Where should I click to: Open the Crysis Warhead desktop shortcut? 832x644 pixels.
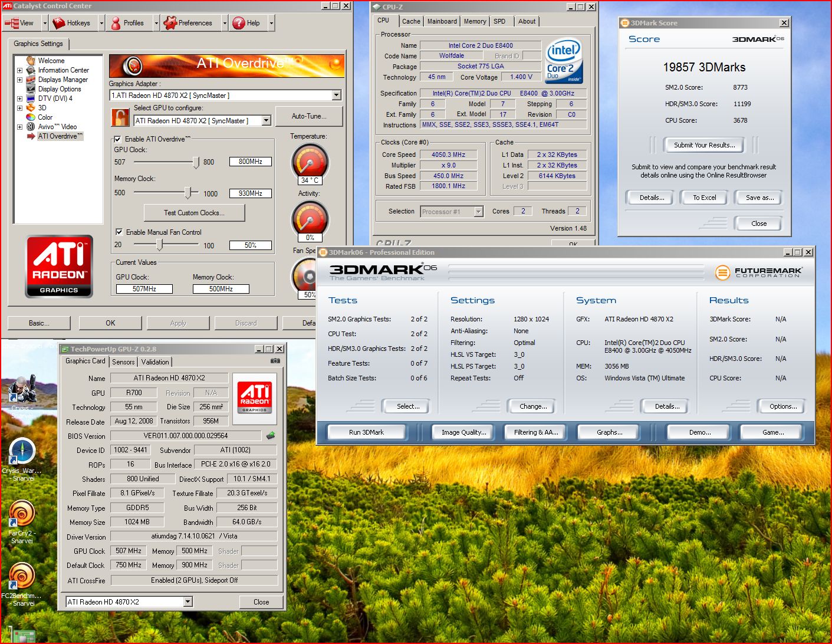22,460
